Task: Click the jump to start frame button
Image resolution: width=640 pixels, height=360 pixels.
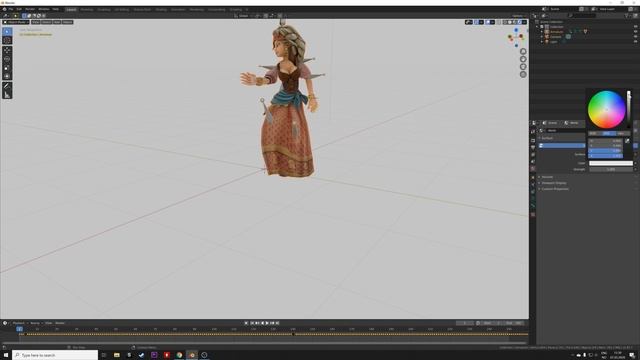Action: pyautogui.click(x=252, y=323)
